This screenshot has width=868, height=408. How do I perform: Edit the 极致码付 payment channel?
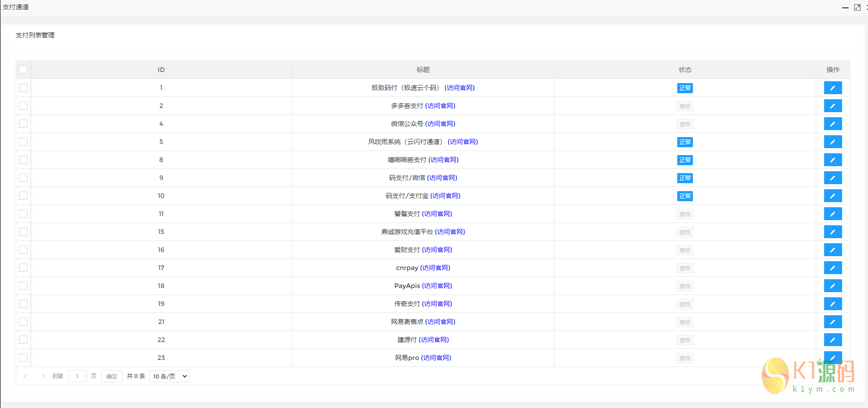[832, 88]
